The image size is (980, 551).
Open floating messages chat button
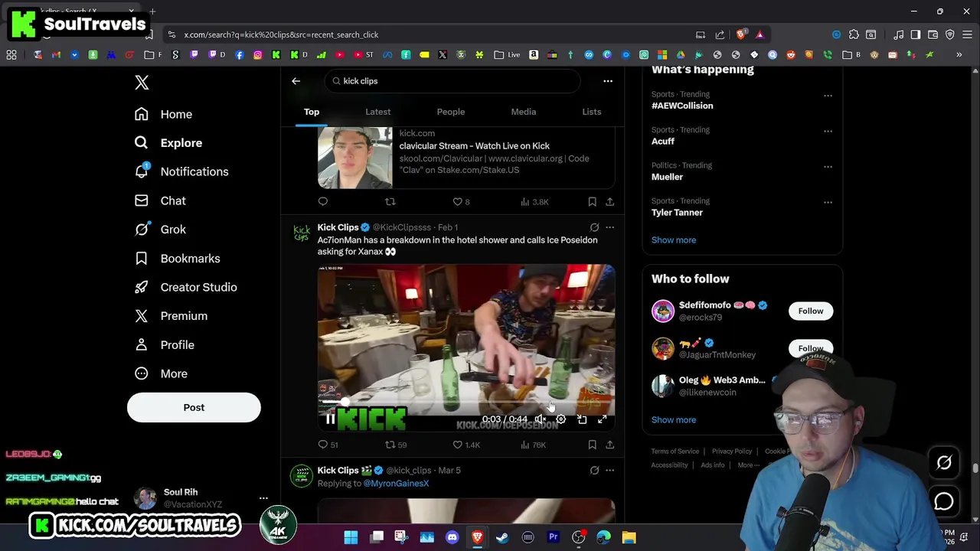click(944, 501)
